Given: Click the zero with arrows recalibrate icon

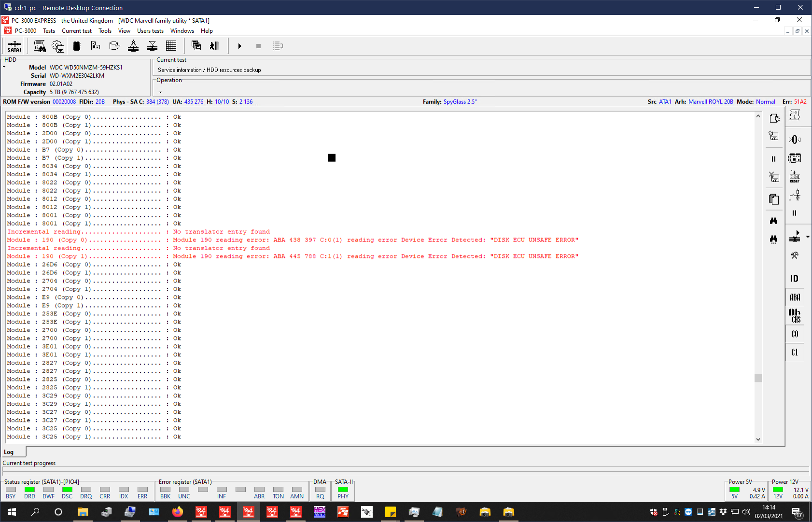Looking at the screenshot, I should pos(795,140).
